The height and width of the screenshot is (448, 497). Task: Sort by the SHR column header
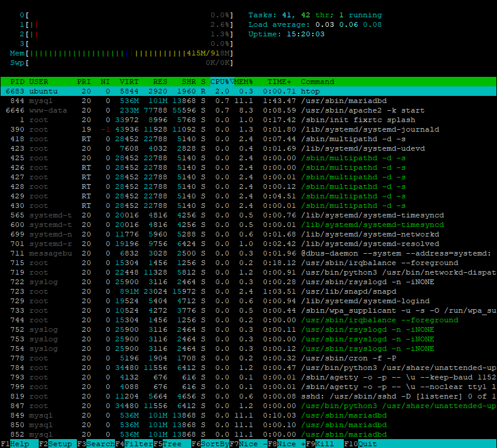189,82
